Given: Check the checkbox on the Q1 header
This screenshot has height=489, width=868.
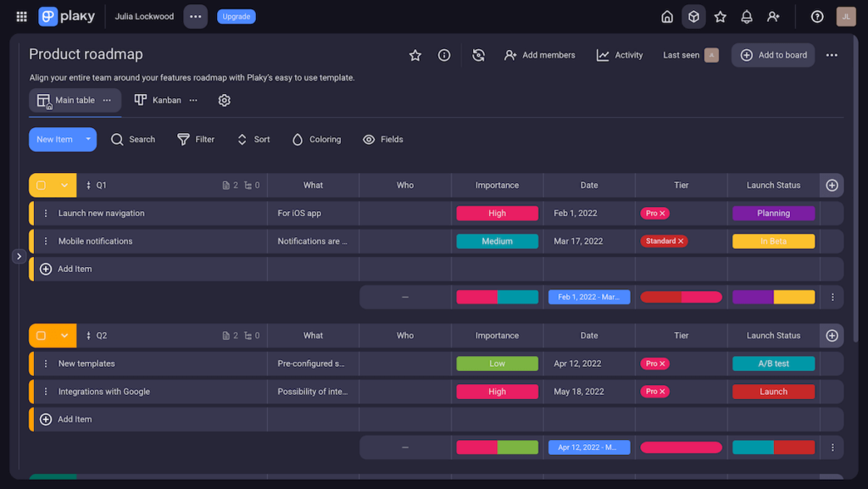Looking at the screenshot, I should (x=40, y=185).
